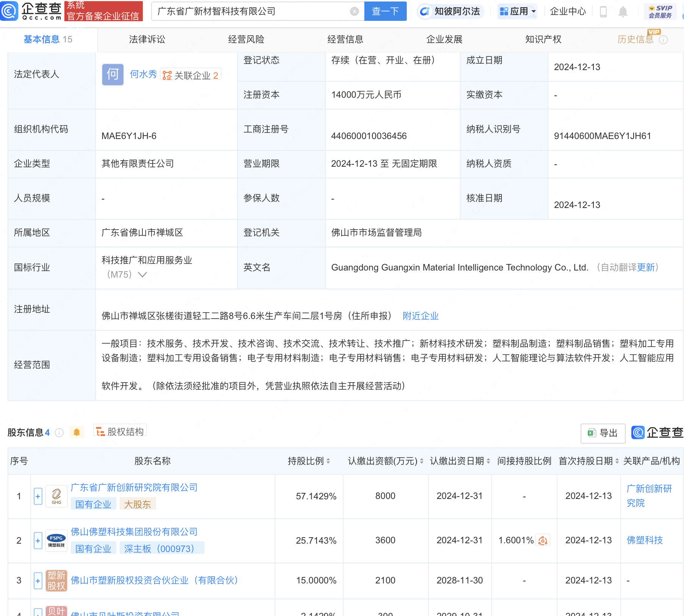Viewport: 684px width, 616px height.
Task: Expand shareholder row for 广东省广新创新研究院
Action: [37, 496]
